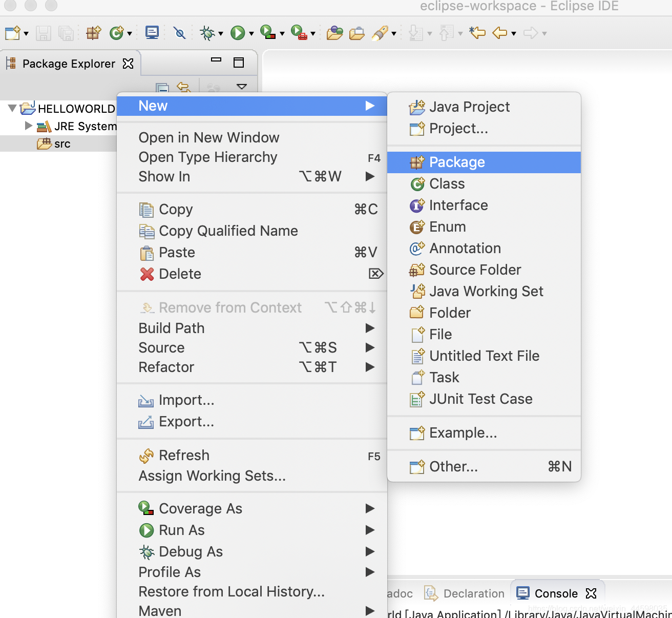Select the Package Explorer tab
This screenshot has height=618, width=672.
[69, 64]
